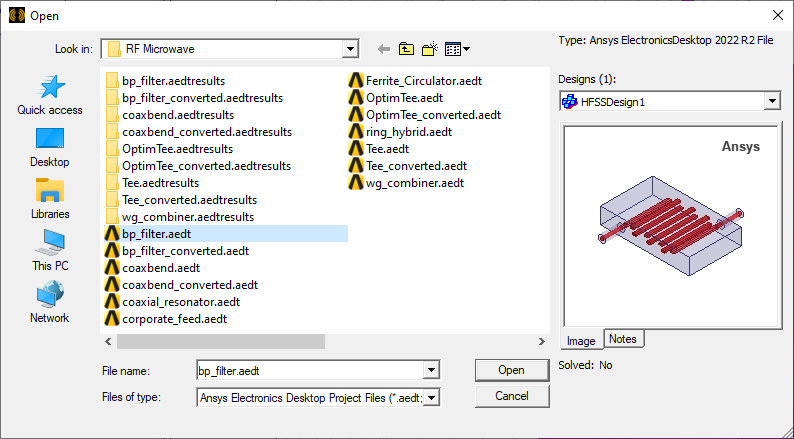794x439 pixels.
Task: Click bp_filter.aedt Ansys file icon
Action: pos(112,234)
